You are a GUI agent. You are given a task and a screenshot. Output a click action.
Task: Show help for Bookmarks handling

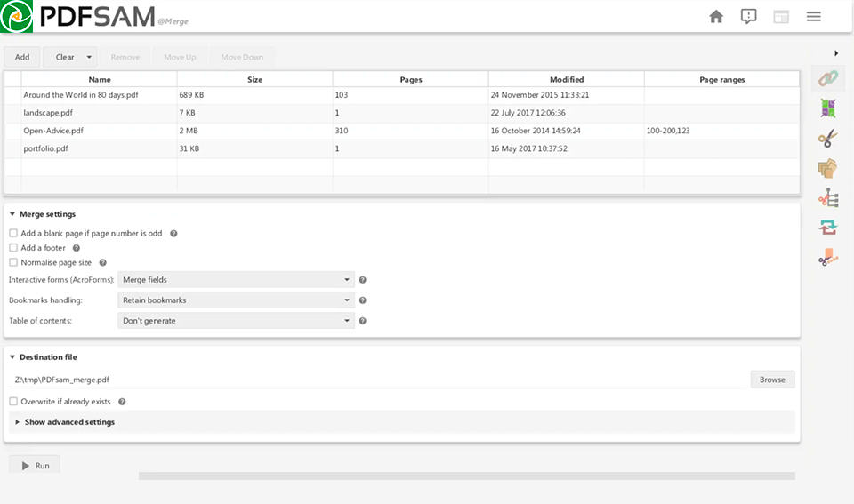363,300
